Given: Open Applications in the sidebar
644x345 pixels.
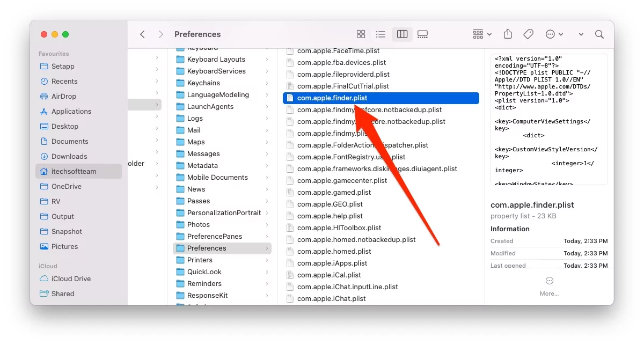Looking at the screenshot, I should (79, 112).
